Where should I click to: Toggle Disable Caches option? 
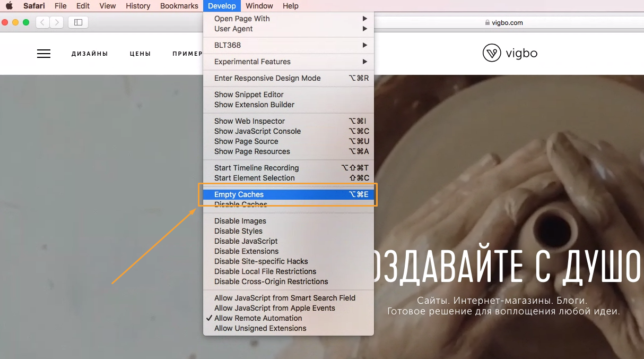click(x=289, y=204)
